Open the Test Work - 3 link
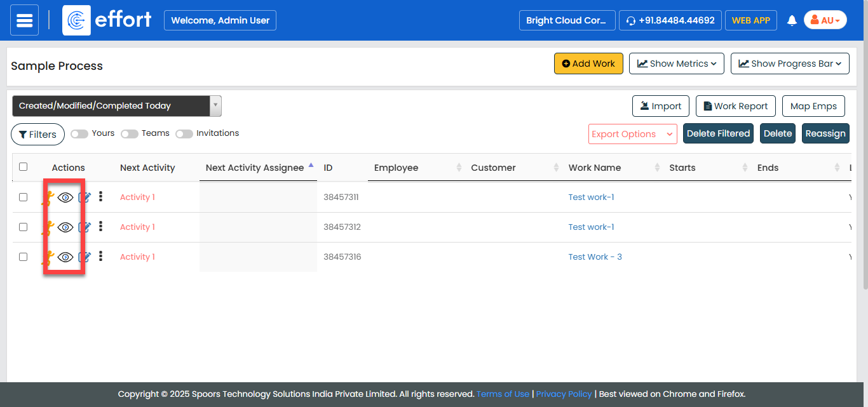Screen dimensions: 868x407 coord(595,257)
